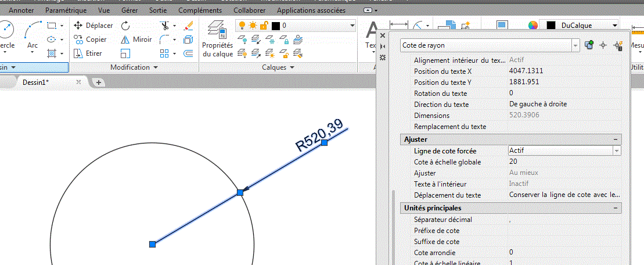Select the Rectangle tool in Dessin panel
Screen dimensions: 644x265
[x=52, y=26]
